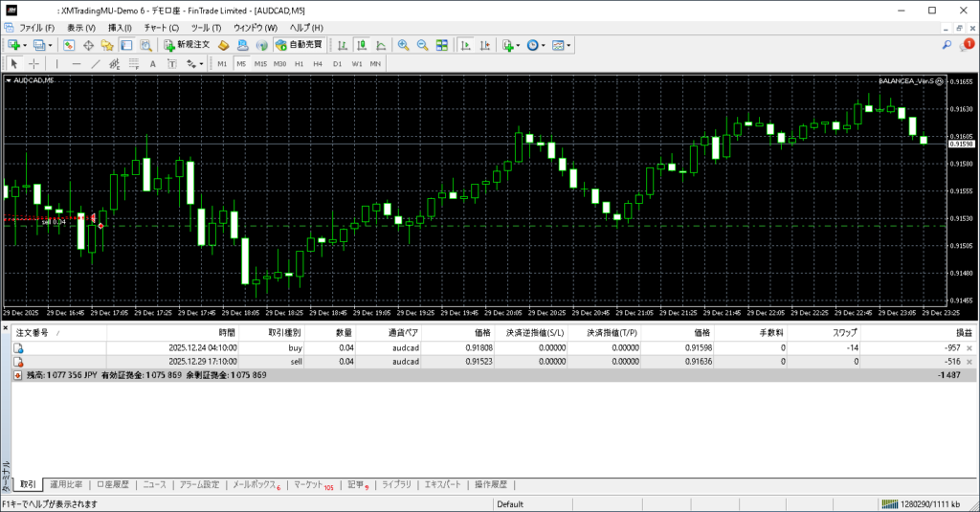Select the crosshair cursor tool
The height and width of the screenshot is (512, 980).
(x=33, y=64)
